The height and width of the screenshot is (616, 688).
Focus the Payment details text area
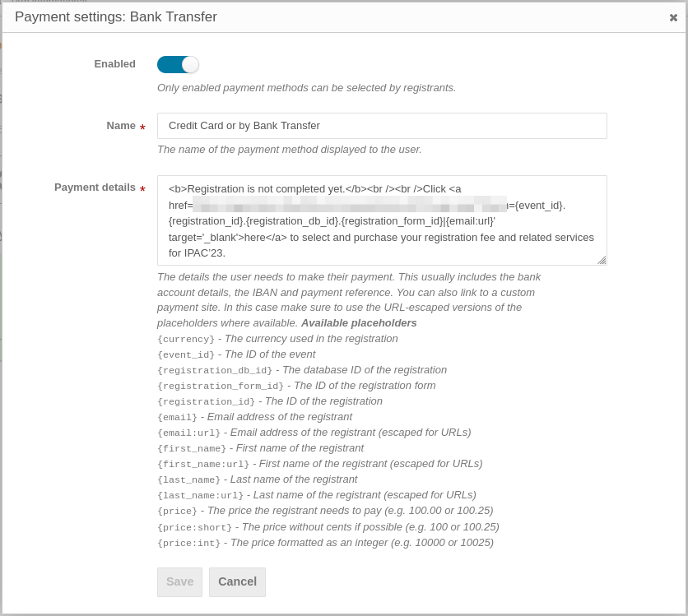[382, 220]
